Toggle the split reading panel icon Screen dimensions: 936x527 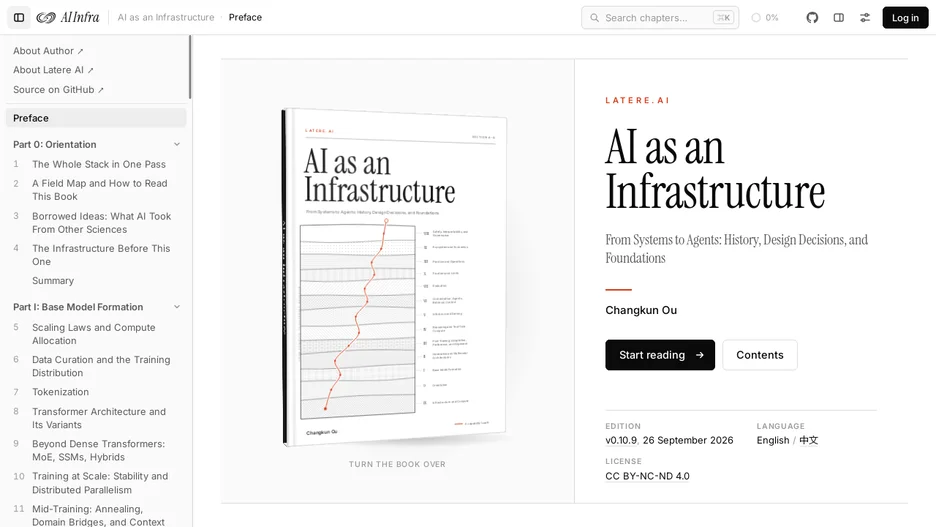839,17
